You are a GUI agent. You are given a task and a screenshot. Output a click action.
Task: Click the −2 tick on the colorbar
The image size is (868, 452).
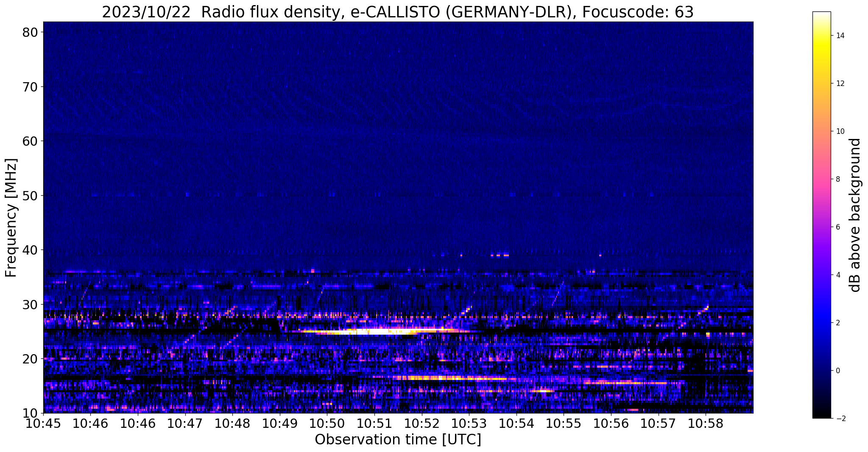(x=840, y=419)
